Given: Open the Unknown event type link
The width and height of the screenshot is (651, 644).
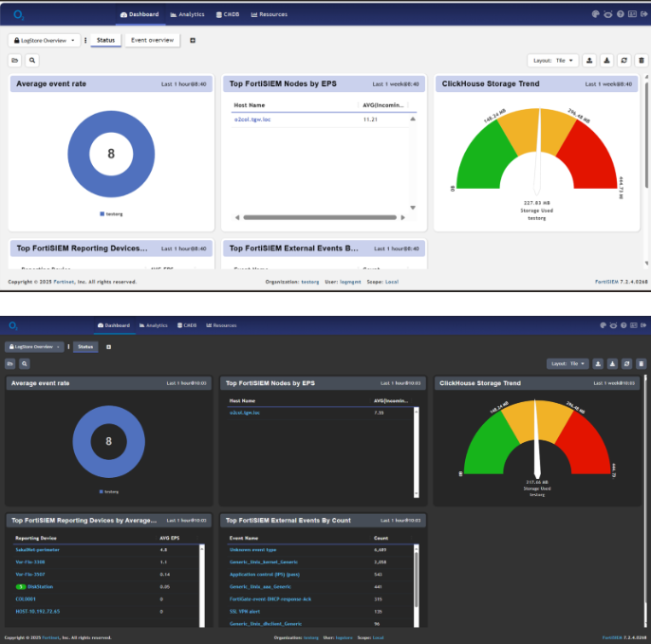Looking at the screenshot, I should click(x=252, y=550).
